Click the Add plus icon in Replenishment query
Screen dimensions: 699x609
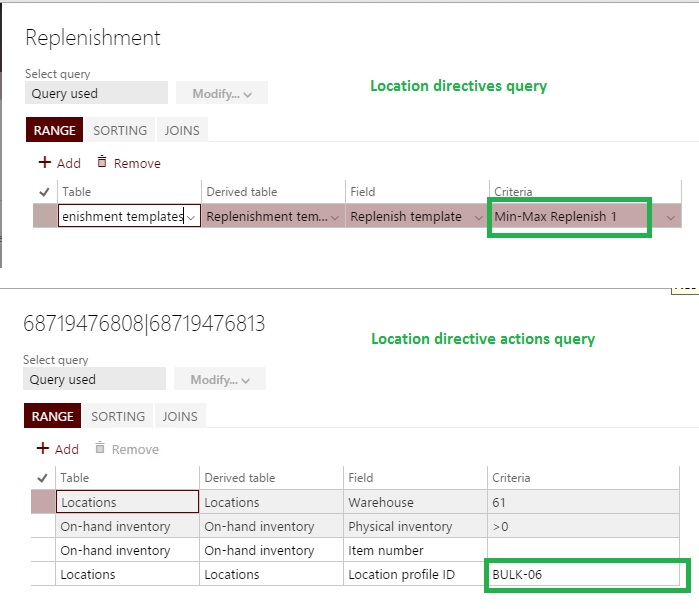tap(44, 163)
